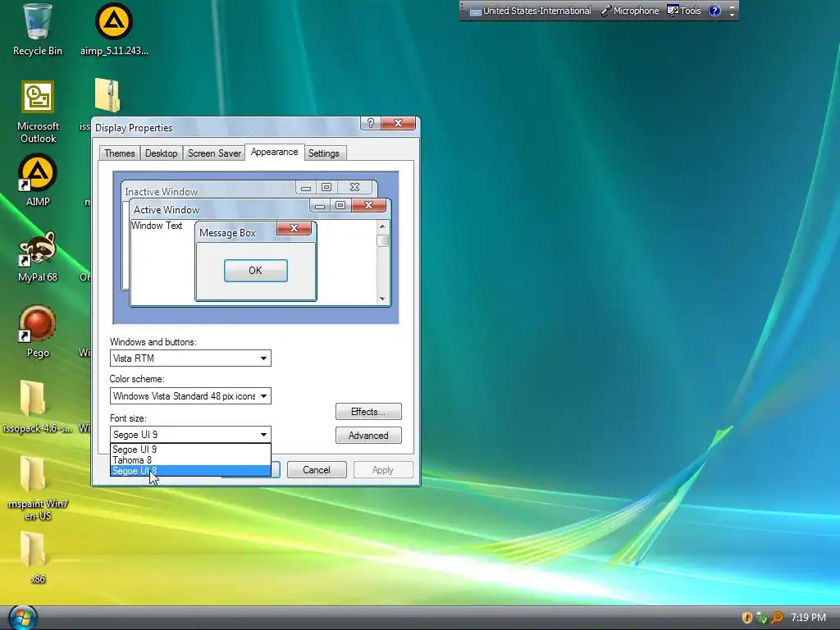Click Microphone in the language bar

click(x=630, y=11)
